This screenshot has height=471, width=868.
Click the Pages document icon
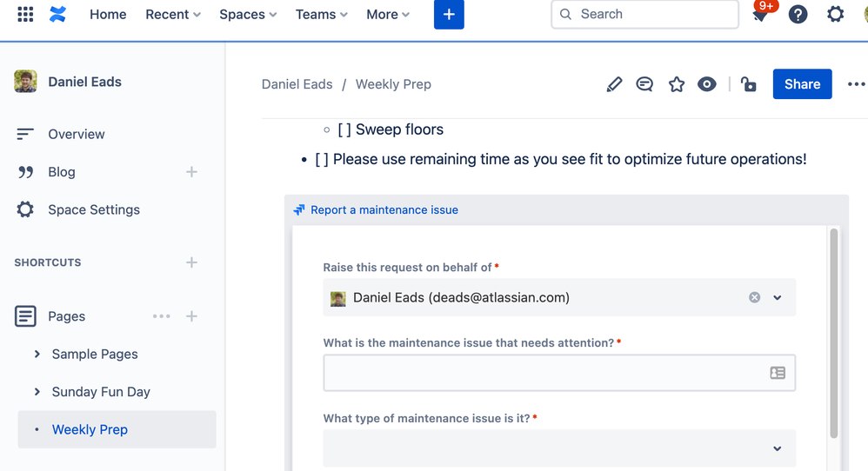pos(25,316)
